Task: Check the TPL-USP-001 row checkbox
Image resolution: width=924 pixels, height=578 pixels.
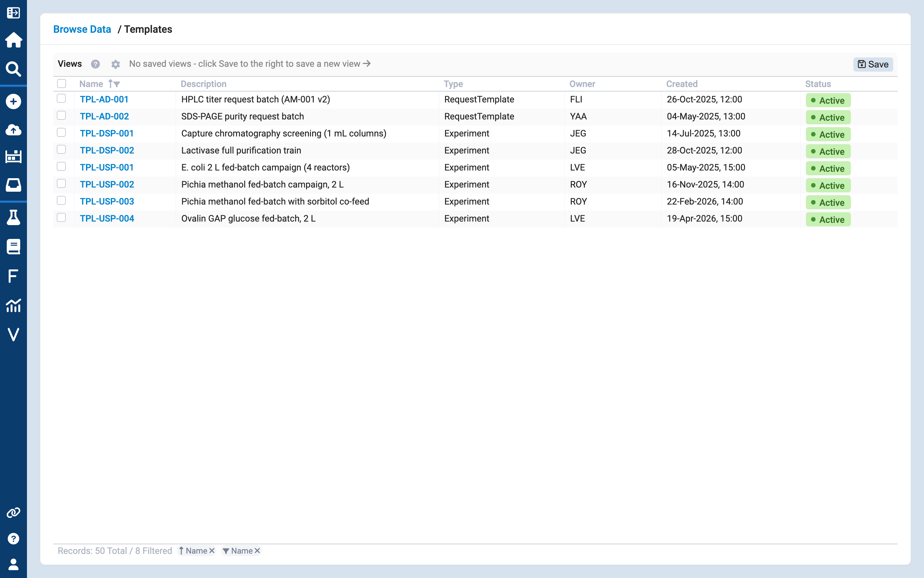Action: [x=62, y=166]
